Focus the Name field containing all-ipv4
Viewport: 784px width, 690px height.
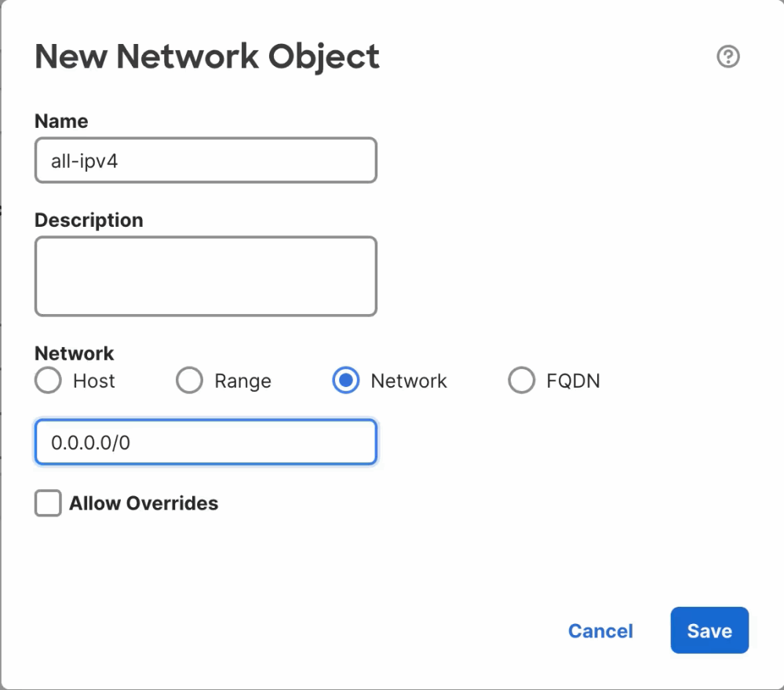pyautogui.click(x=206, y=160)
